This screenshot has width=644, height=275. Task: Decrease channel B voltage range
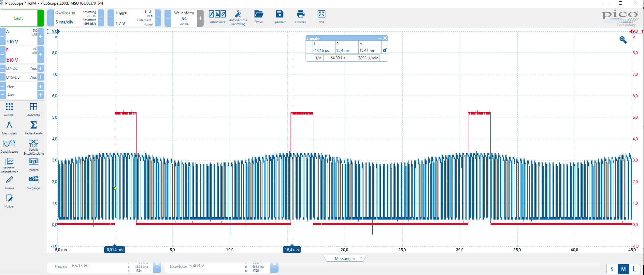[2, 55]
